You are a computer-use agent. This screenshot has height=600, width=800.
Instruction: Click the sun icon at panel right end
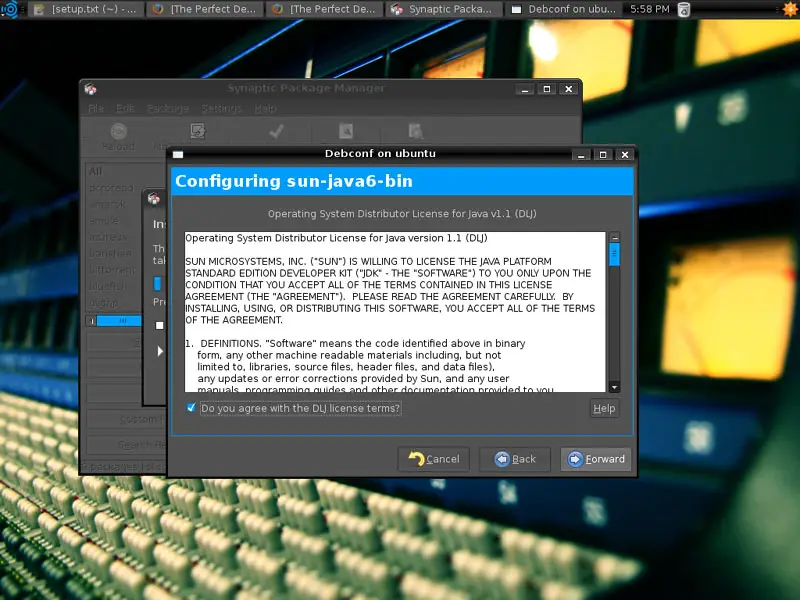(x=790, y=9)
